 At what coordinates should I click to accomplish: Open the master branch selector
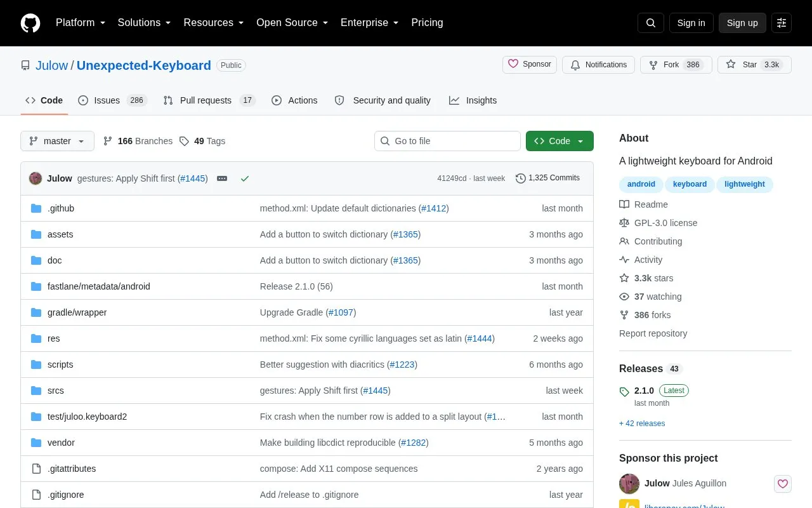[x=57, y=141]
